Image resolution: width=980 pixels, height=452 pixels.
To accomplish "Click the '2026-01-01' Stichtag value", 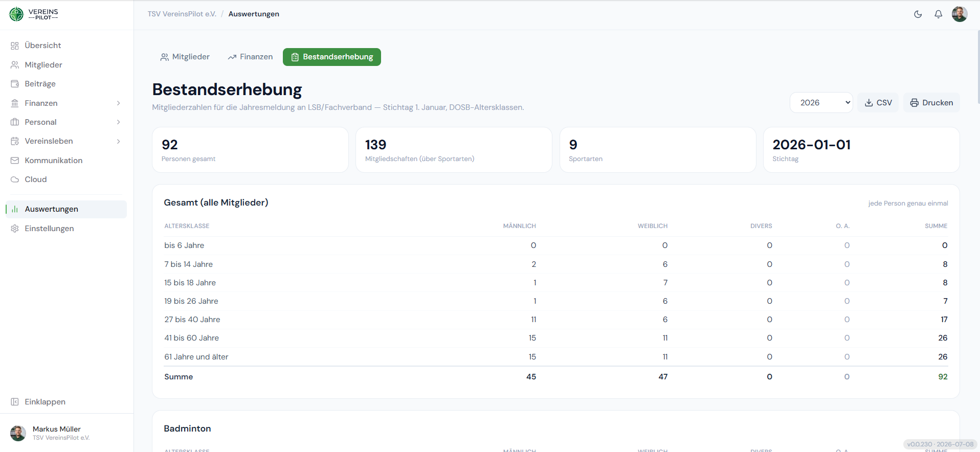I will tap(812, 145).
